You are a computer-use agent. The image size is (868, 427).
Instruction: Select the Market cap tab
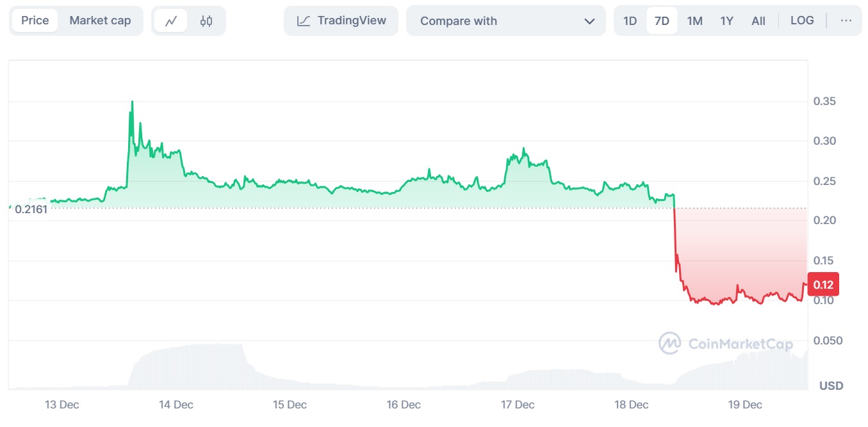[100, 20]
